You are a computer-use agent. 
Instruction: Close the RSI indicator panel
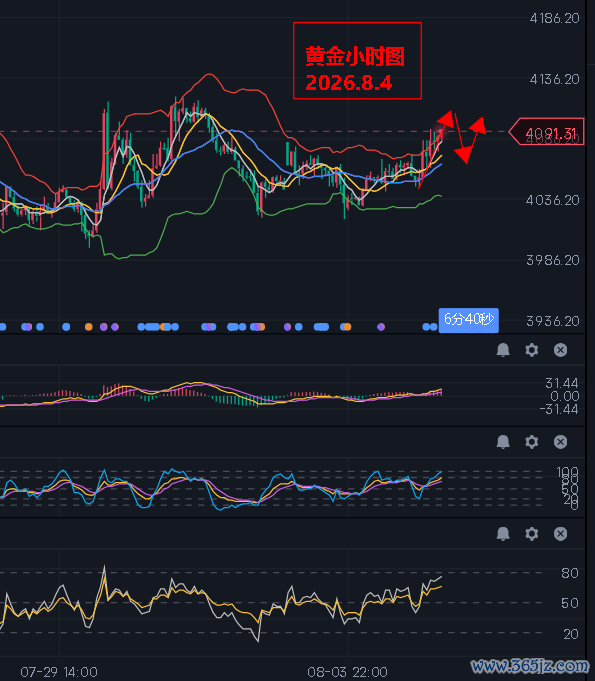560,534
